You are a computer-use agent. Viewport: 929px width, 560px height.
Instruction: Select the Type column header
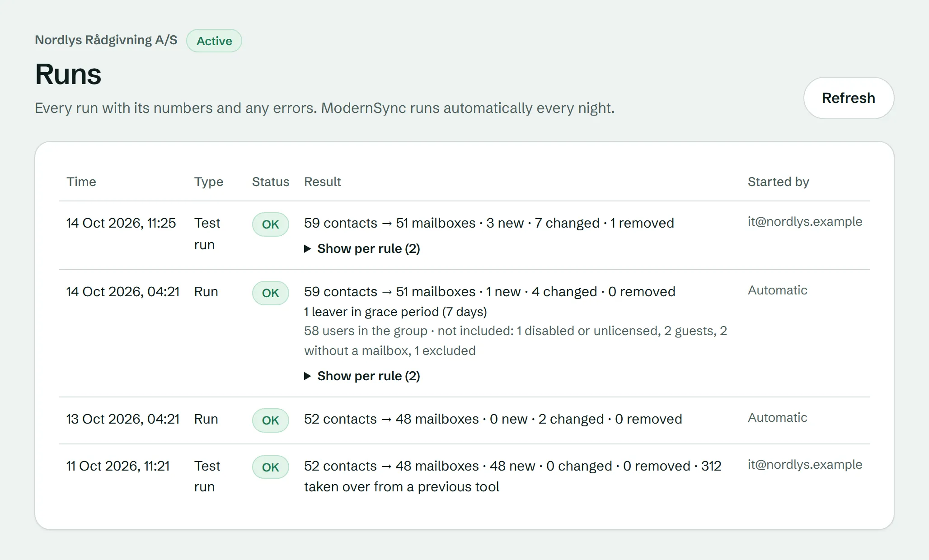[x=209, y=182]
